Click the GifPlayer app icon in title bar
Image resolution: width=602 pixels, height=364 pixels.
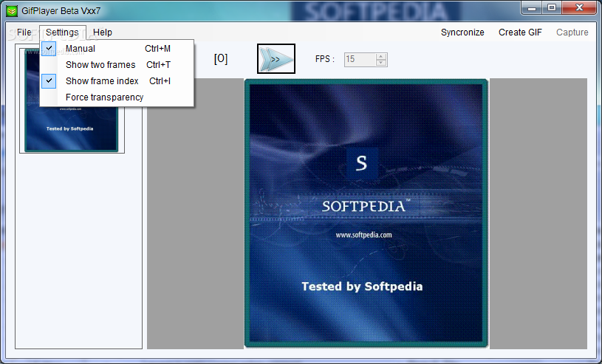tap(12, 11)
